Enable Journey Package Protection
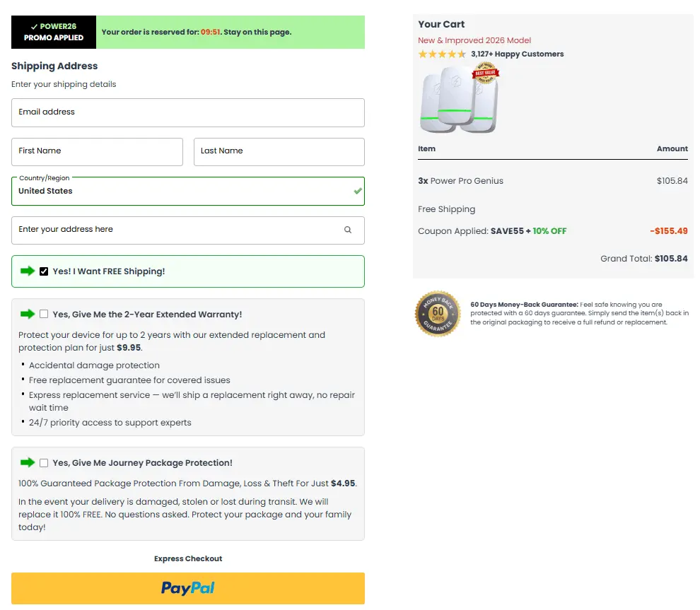This screenshot has width=700, height=610. pos(44,462)
